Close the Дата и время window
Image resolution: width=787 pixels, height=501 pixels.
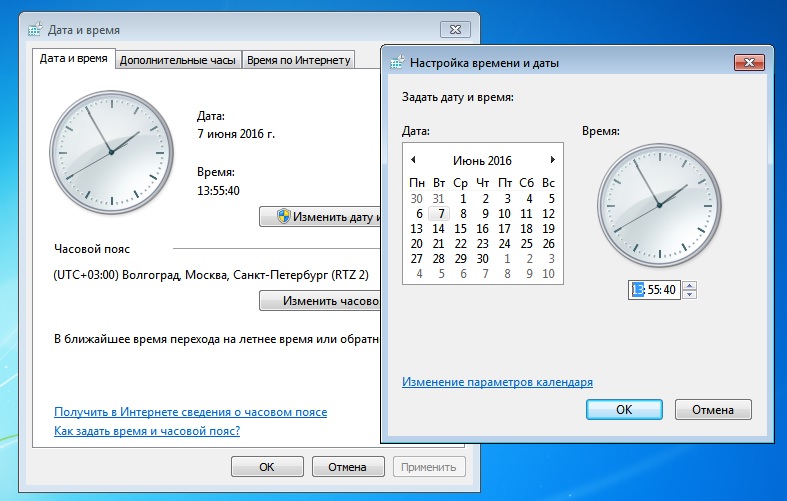[455, 30]
